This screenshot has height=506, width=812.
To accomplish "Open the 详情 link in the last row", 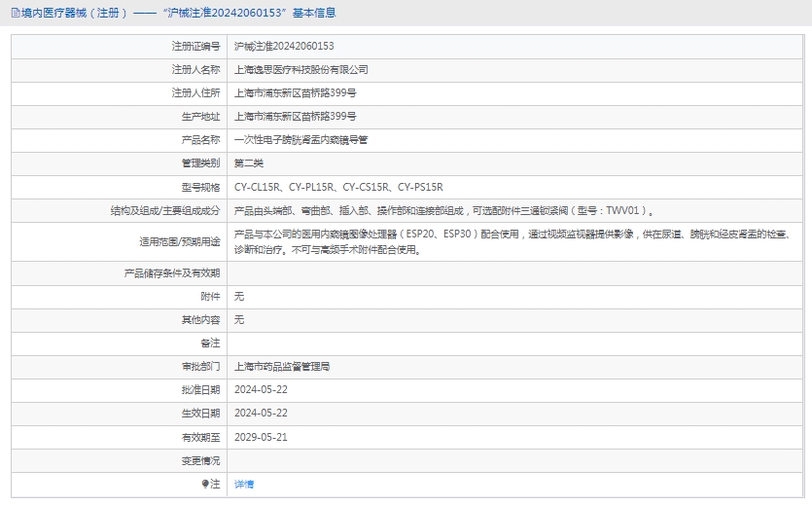I will [244, 484].
